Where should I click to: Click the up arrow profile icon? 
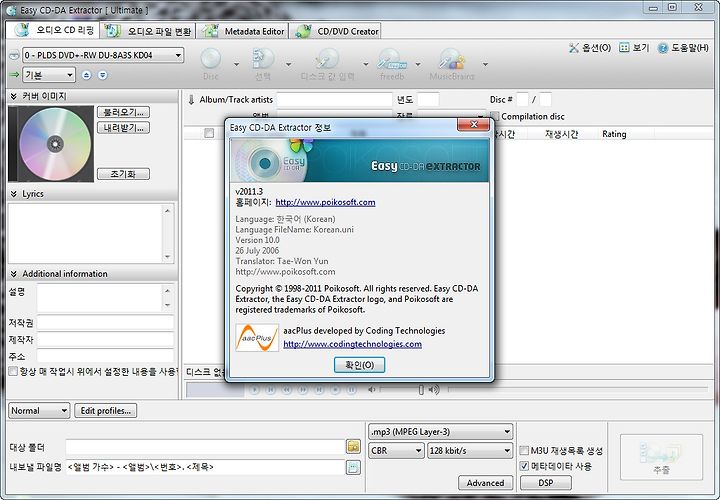(x=86, y=75)
